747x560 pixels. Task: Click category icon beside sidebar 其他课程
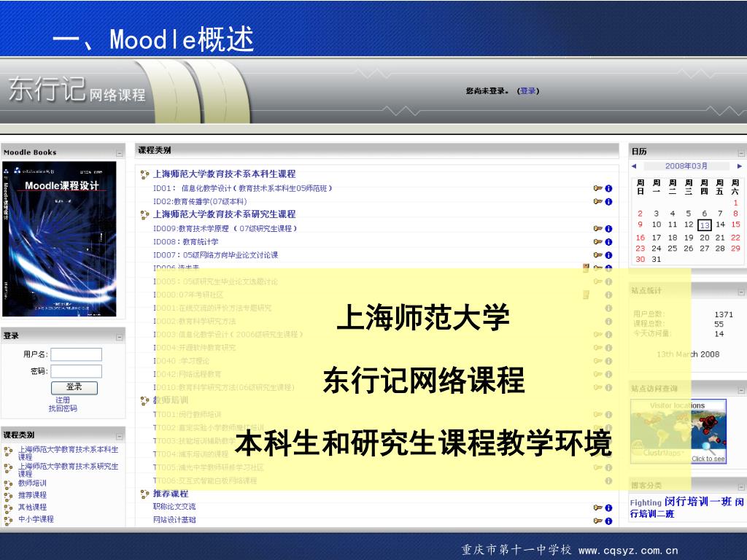click(8, 508)
